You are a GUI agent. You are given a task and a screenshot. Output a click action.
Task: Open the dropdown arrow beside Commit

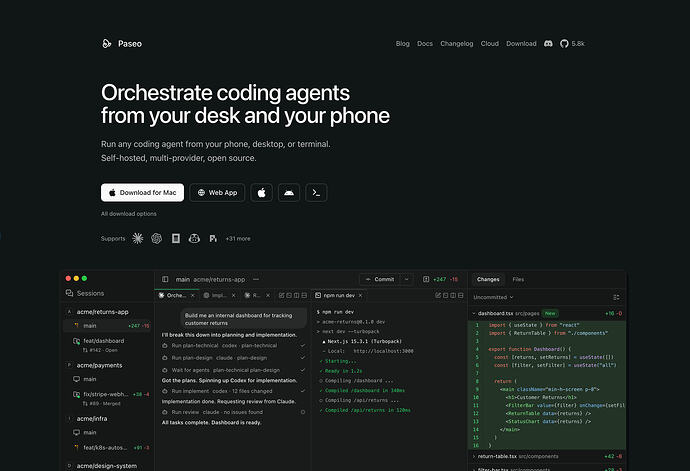pyautogui.click(x=407, y=280)
